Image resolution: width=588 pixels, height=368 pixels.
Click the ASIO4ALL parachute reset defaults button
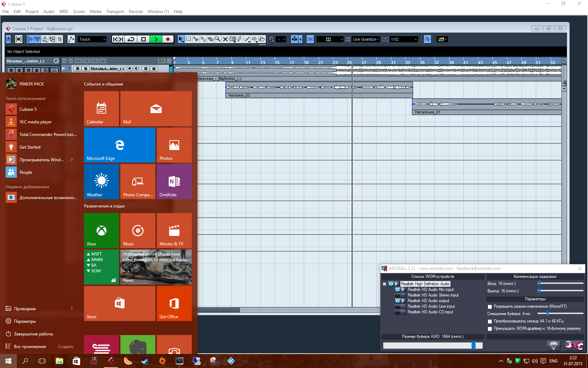[554, 346]
